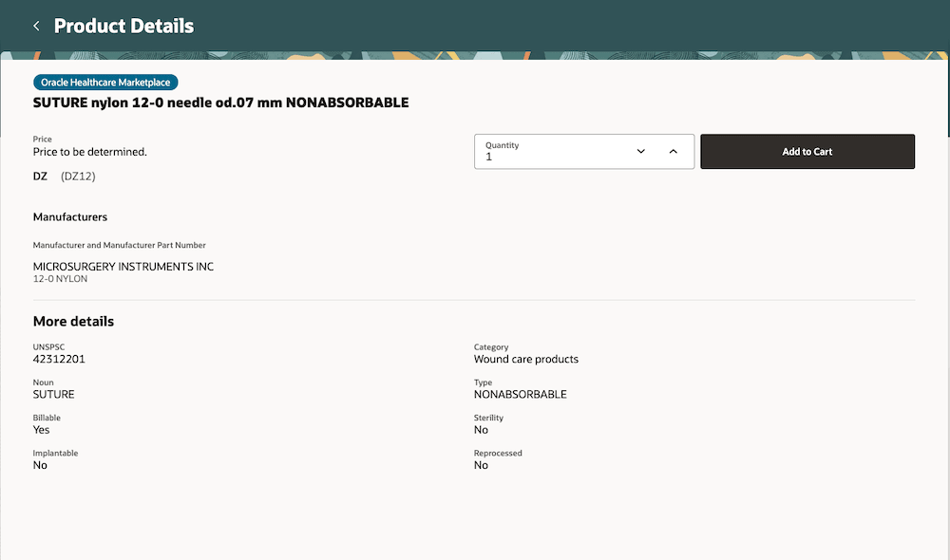Click the quantity decrease chevron
The width and height of the screenshot is (950, 560).
pos(640,151)
